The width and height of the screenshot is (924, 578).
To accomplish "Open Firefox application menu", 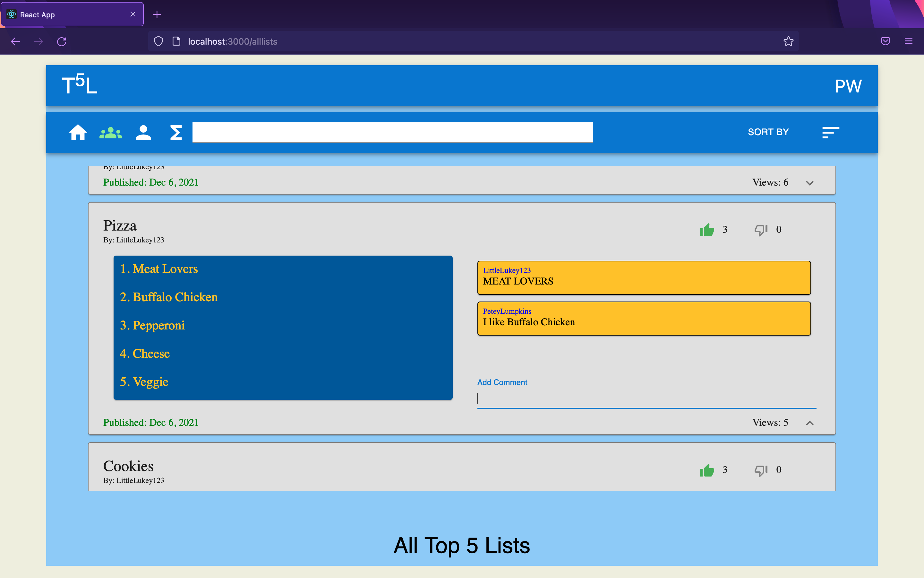I will pyautogui.click(x=909, y=41).
